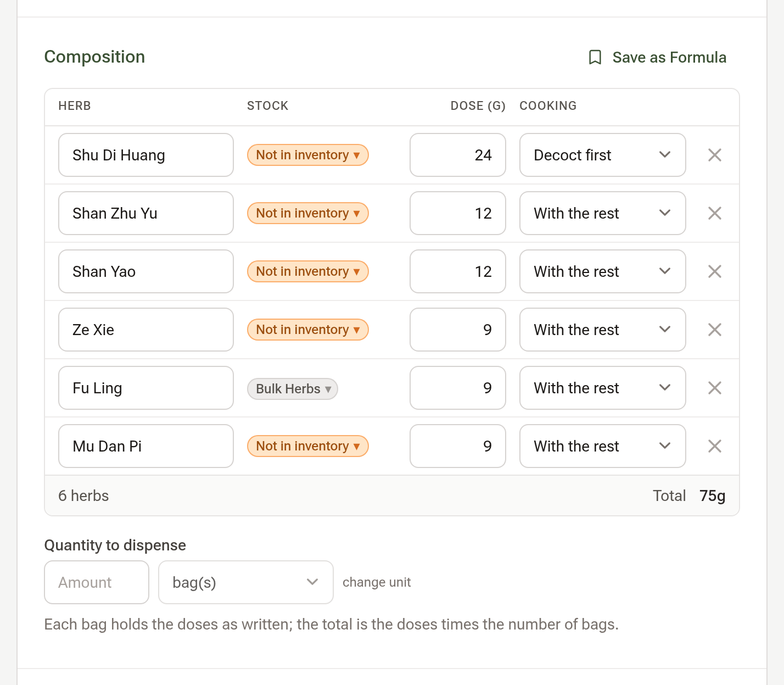Edit the Shu Di Huang herb name field
This screenshot has width=784, height=685.
pyautogui.click(x=146, y=155)
